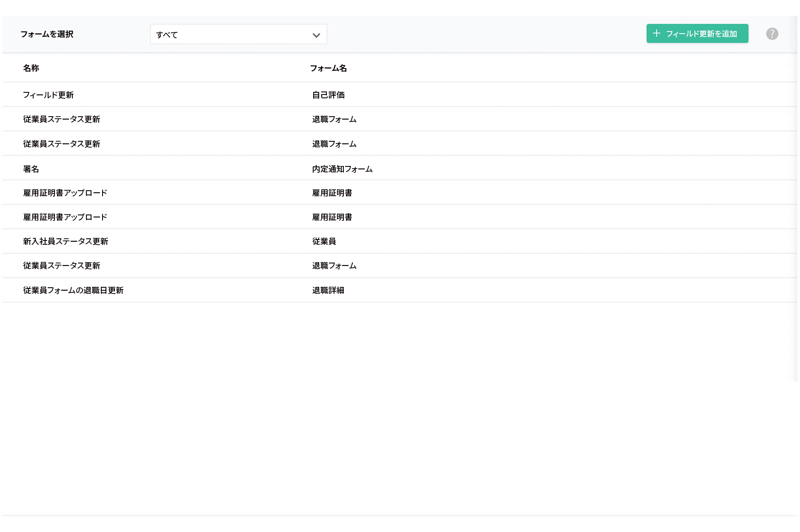Click the フォーム名 column header
The width and height of the screenshot is (800, 532).
tap(329, 68)
